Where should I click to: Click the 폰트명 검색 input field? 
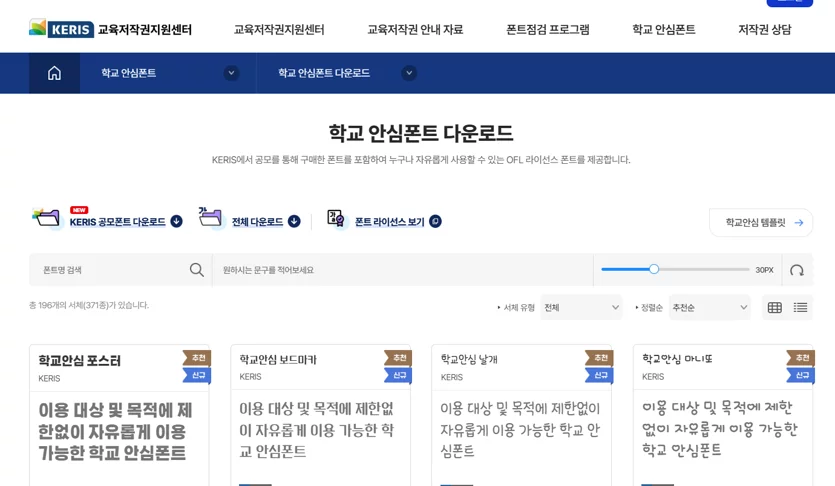tap(109, 270)
